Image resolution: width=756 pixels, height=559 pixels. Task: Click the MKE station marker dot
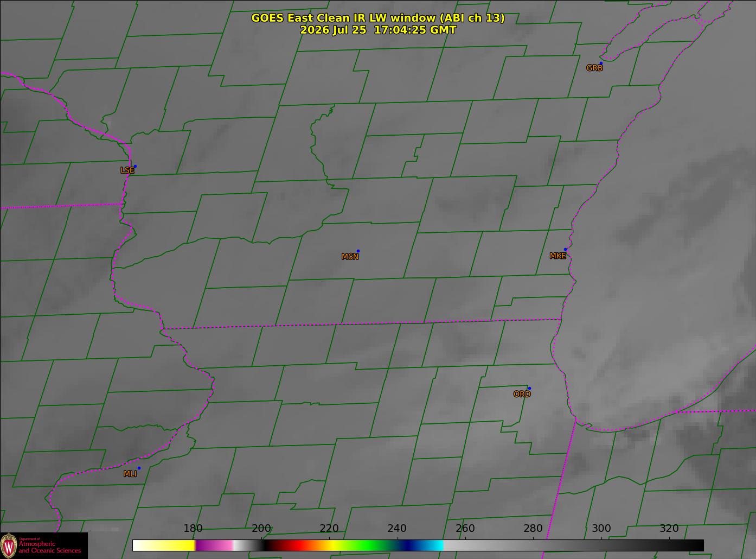point(565,250)
